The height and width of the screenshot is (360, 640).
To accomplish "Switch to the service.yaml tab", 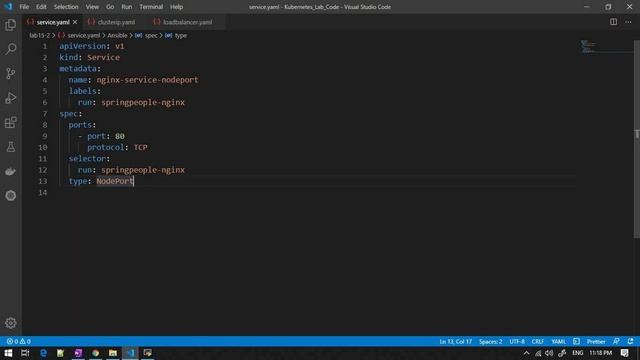I will 53,22.
